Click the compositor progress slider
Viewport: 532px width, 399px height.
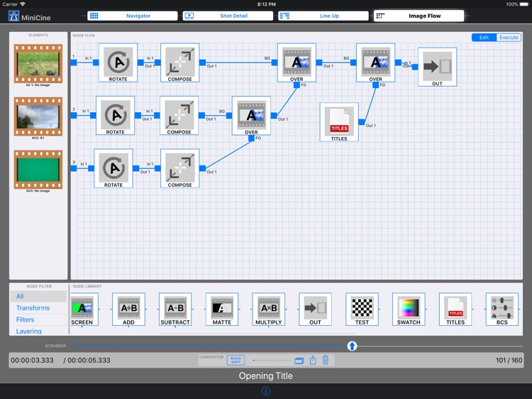point(272,360)
